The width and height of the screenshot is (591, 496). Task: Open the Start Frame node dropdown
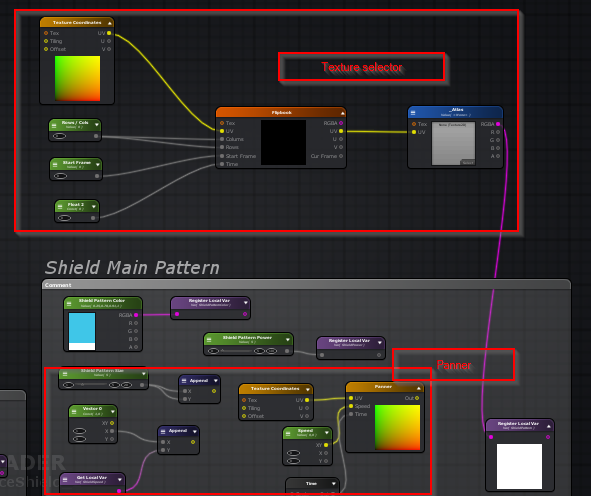98,164
